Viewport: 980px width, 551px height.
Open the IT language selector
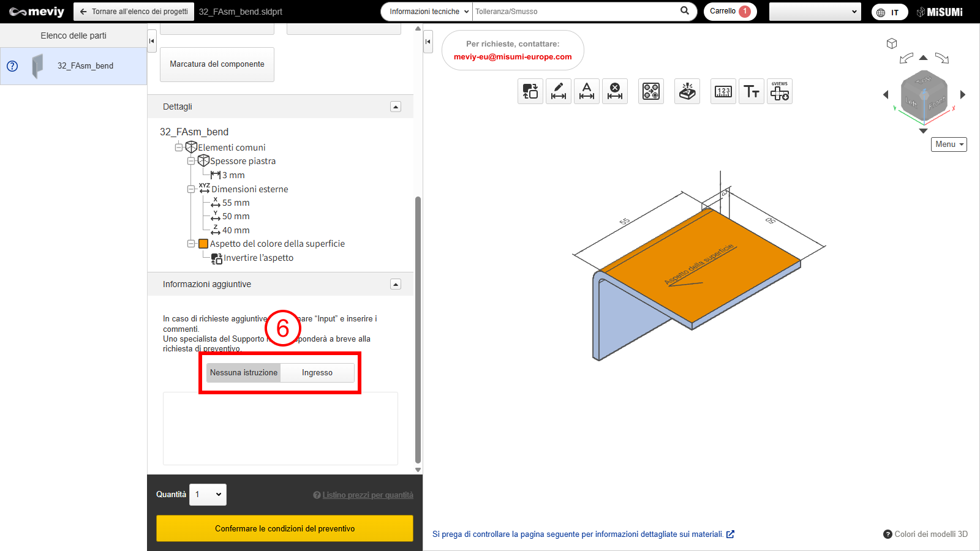tap(889, 12)
